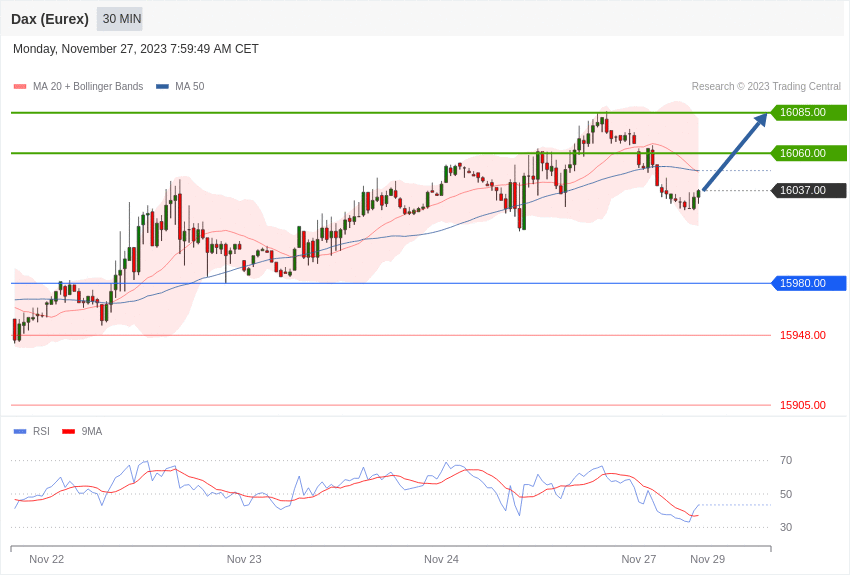
Task: Click the 30 MIN timeframe badge
Action: pyautogui.click(x=120, y=19)
